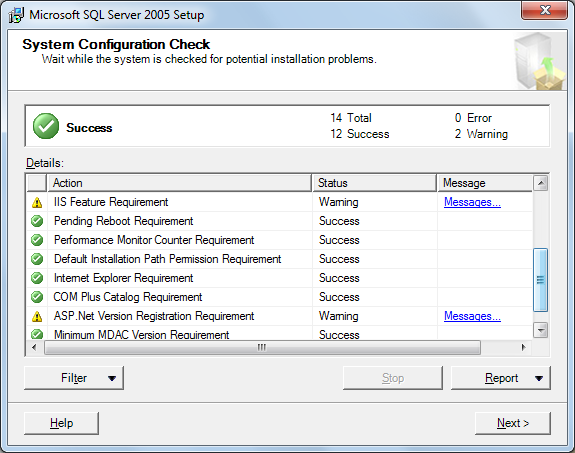Image resolution: width=575 pixels, height=453 pixels.
Task: Click the warning icon beside IIS Feature Requirement
Action: (37, 202)
